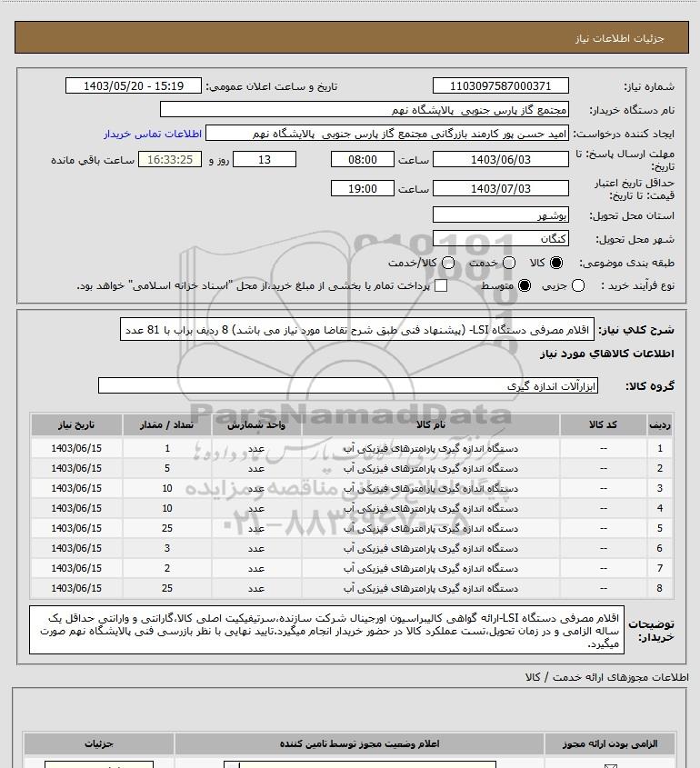This screenshot has height=768, width=700.
Task: Click the response deadline date 1403/06/03 field
Action: tap(501, 160)
